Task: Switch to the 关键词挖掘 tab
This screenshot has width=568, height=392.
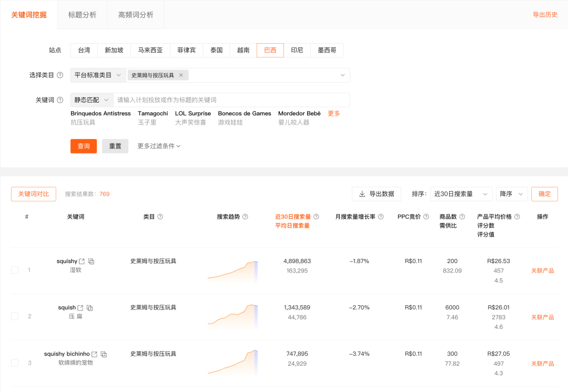Action: point(29,15)
